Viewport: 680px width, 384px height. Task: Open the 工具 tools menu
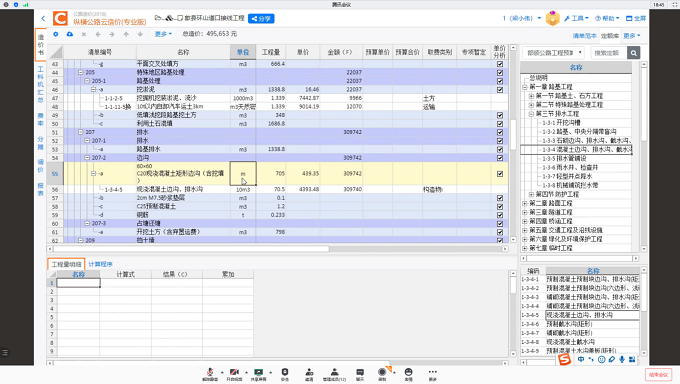[576, 18]
